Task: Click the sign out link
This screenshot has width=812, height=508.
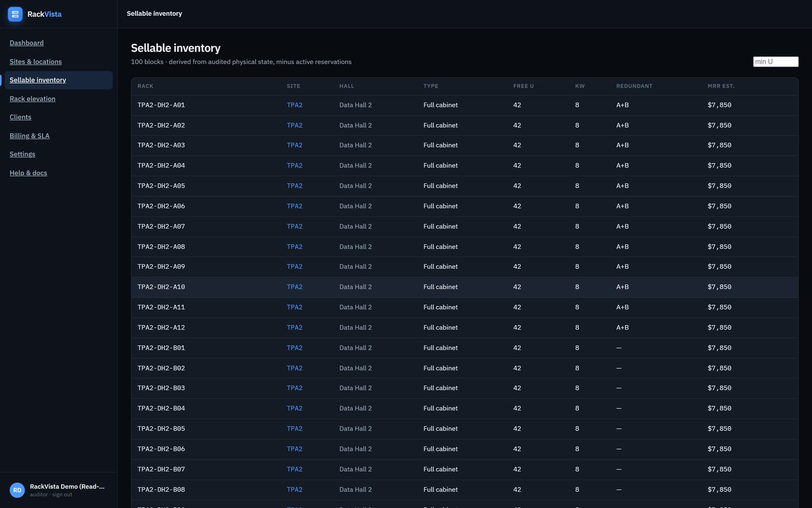Action: 62,494
